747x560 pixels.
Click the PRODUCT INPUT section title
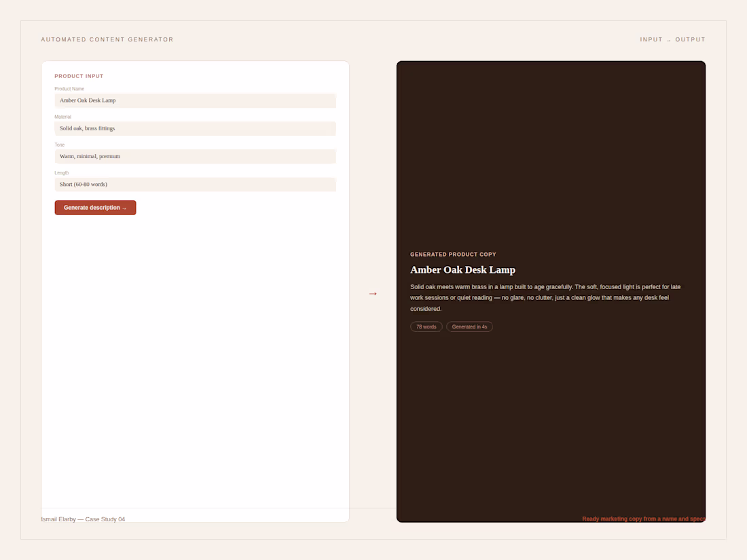(79, 76)
